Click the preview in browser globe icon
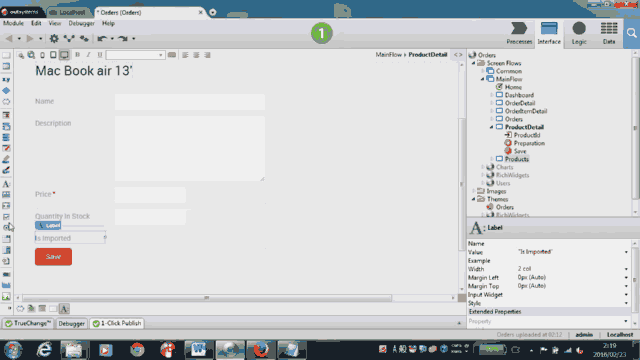This screenshot has height=360, width=640. pos(31,55)
